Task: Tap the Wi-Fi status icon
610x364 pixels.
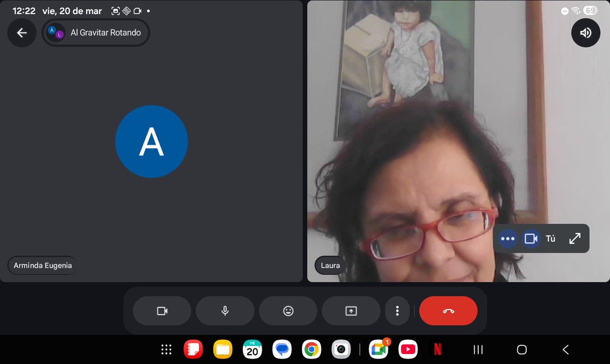Action: tap(576, 11)
